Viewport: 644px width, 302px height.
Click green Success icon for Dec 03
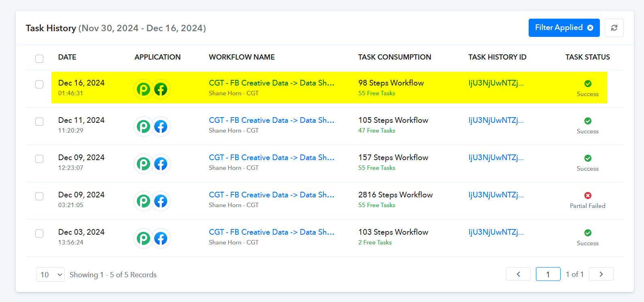pos(588,233)
